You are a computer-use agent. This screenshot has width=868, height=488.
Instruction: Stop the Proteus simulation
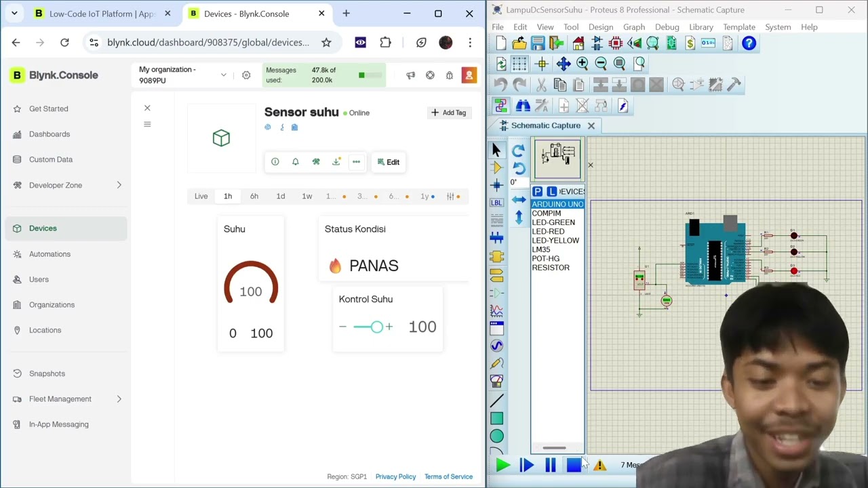(x=574, y=465)
